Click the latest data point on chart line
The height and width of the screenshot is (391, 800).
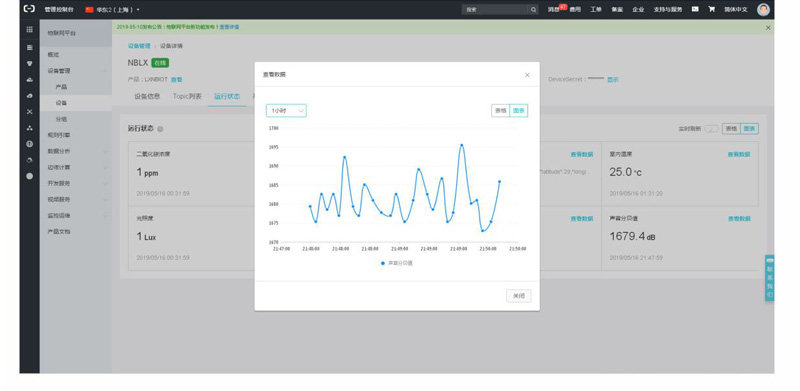[x=499, y=181]
